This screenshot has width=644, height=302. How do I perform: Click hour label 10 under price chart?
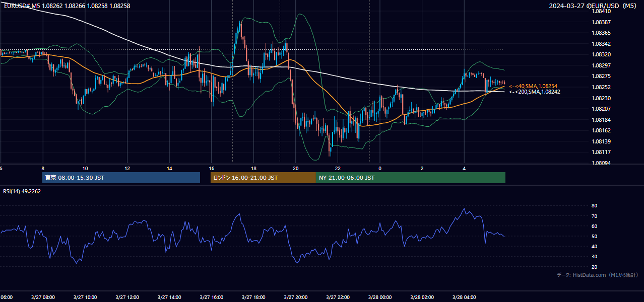click(x=85, y=169)
